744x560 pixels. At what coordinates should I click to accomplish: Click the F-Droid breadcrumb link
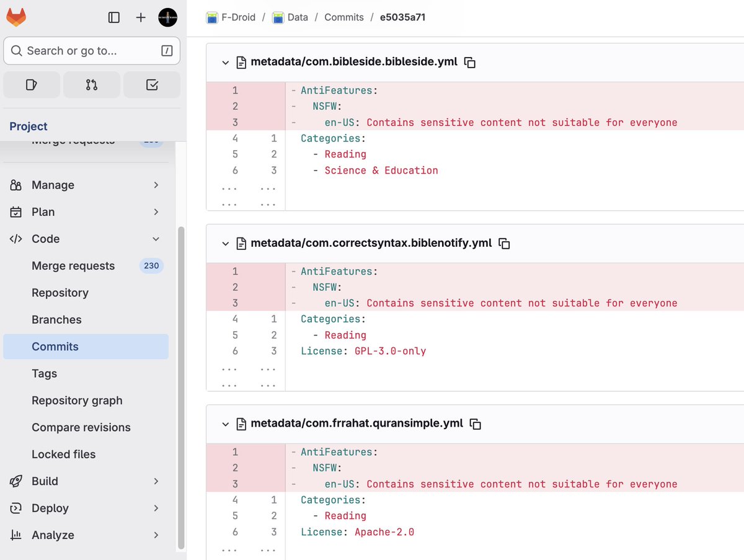[239, 17]
